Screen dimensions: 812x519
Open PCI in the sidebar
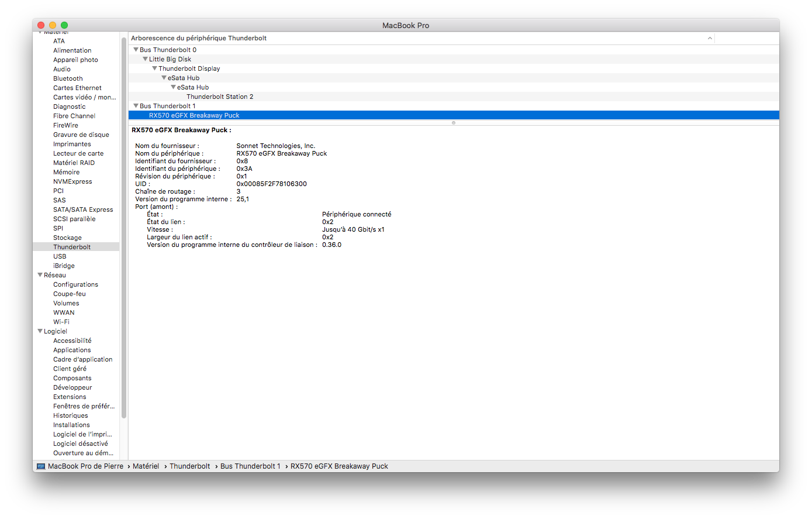pyautogui.click(x=58, y=191)
